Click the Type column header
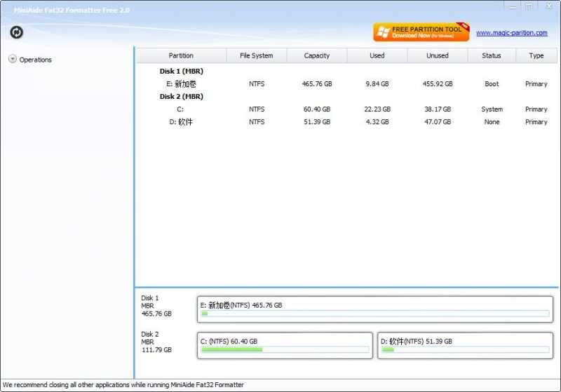Image resolution: width=561 pixels, height=392 pixels. pyautogui.click(x=536, y=55)
